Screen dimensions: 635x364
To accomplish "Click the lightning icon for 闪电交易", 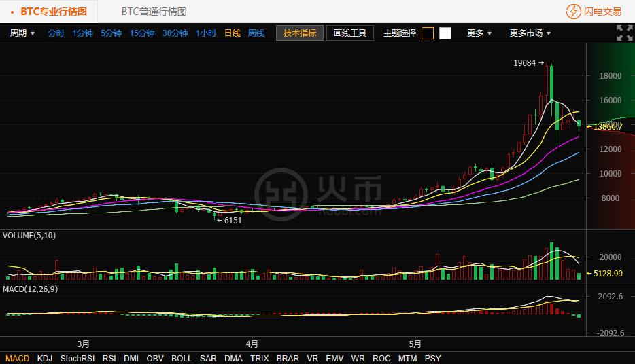I will click(x=573, y=12).
